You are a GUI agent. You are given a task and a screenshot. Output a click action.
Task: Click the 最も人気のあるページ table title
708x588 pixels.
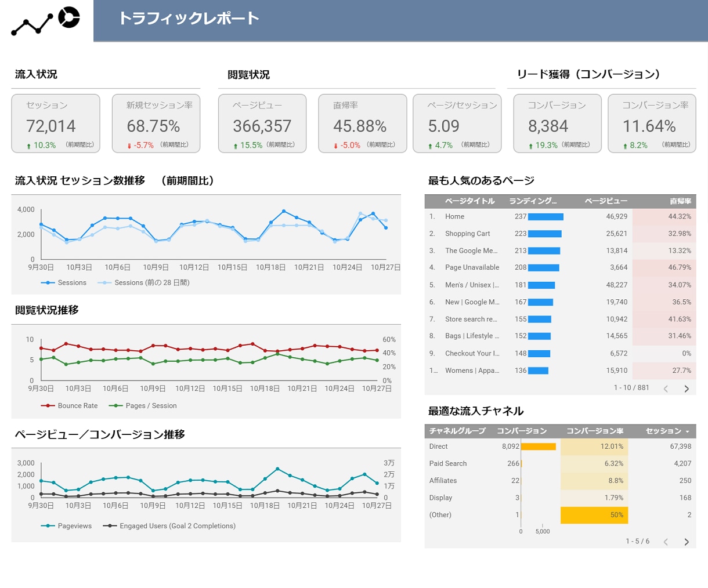pyautogui.click(x=481, y=180)
